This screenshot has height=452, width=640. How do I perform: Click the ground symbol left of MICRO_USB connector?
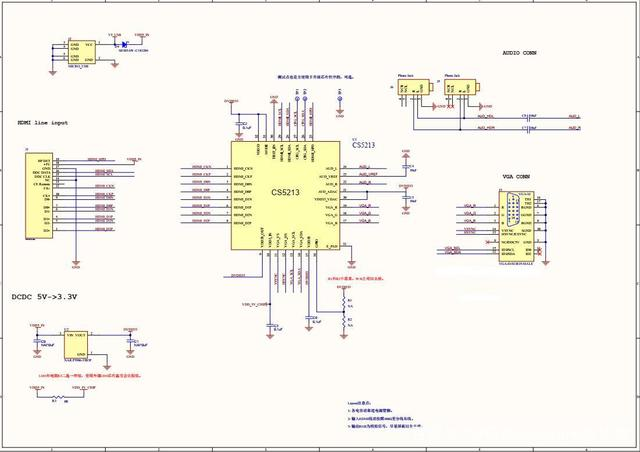click(53, 73)
